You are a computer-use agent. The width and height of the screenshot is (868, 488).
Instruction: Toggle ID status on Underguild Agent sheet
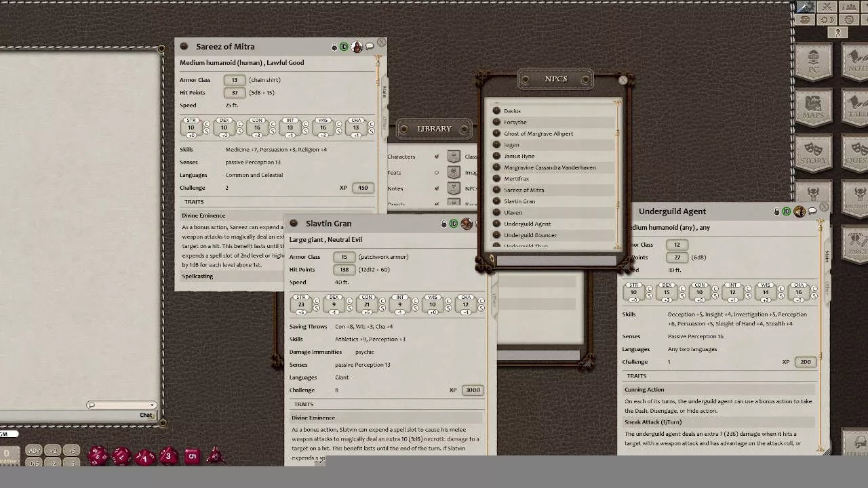click(787, 211)
